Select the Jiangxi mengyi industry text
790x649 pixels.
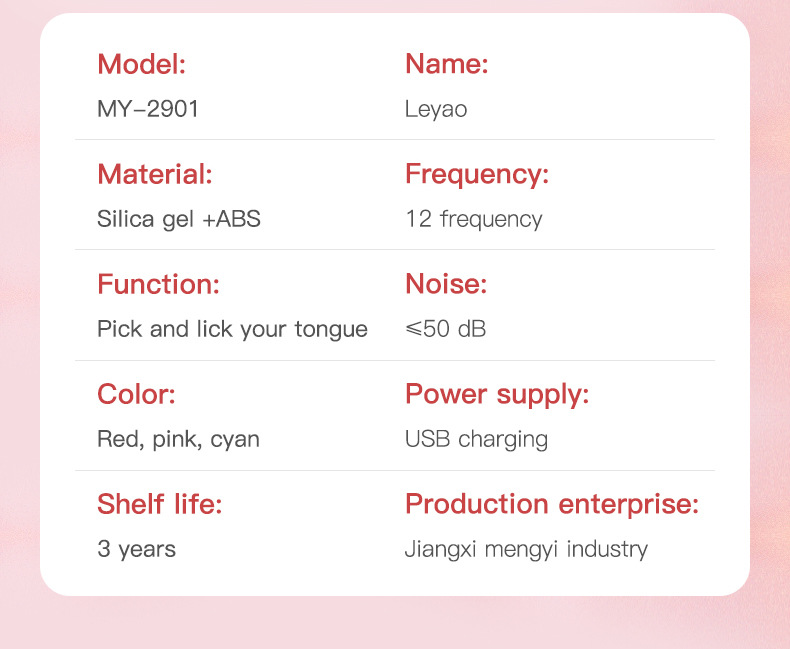[526, 549]
